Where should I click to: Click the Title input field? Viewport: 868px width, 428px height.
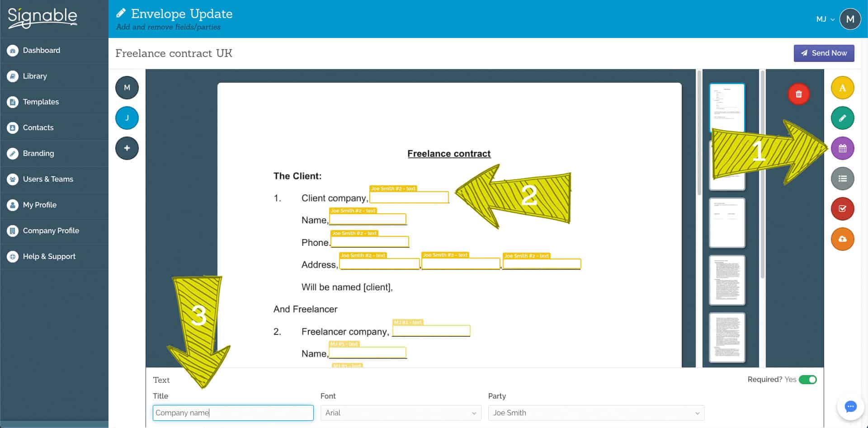coord(233,413)
